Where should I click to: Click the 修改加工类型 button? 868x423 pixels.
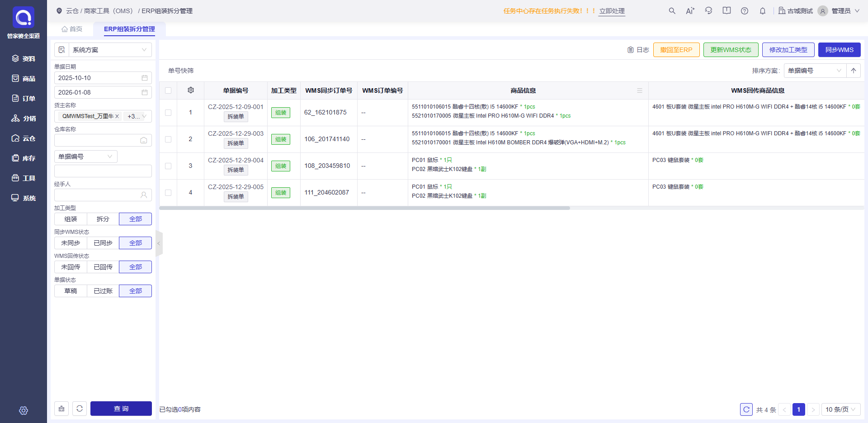click(788, 50)
